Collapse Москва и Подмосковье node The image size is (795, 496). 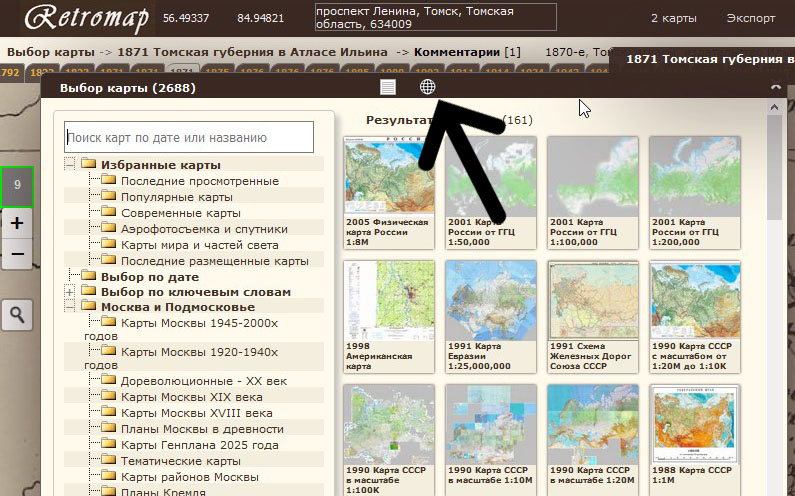(70, 306)
